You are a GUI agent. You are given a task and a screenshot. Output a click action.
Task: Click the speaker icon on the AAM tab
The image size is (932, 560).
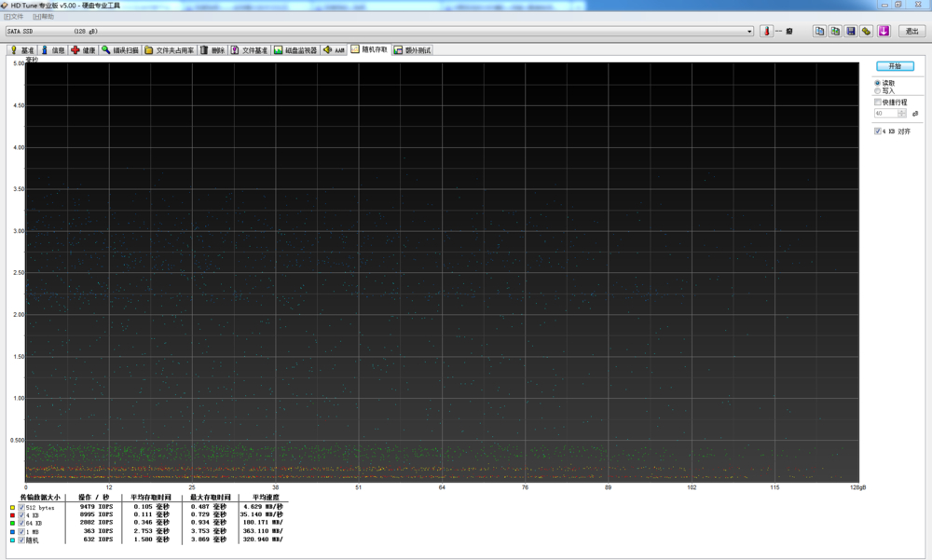[x=327, y=50]
